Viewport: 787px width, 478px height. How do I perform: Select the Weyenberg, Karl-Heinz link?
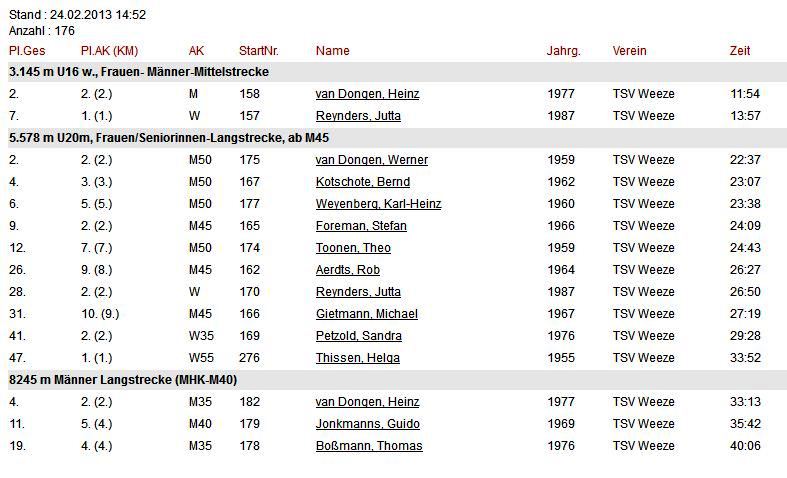pos(378,204)
